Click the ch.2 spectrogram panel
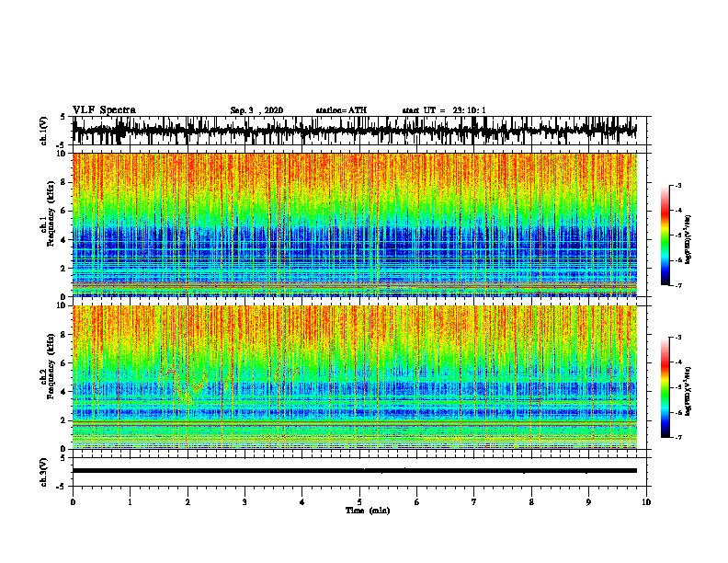728x563 pixels. coord(354,377)
